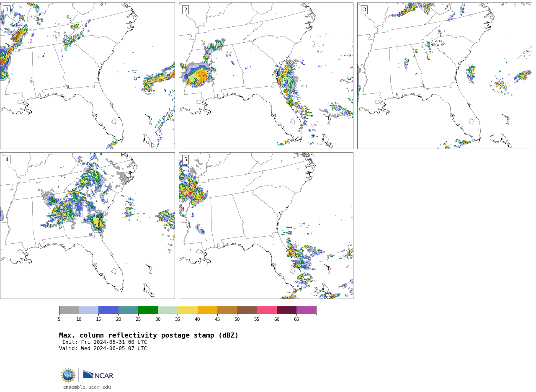Image resolution: width=536 pixels, height=392 pixels.
Task: Select the pale green 30-35 dBZ swatch
Action: point(167,310)
